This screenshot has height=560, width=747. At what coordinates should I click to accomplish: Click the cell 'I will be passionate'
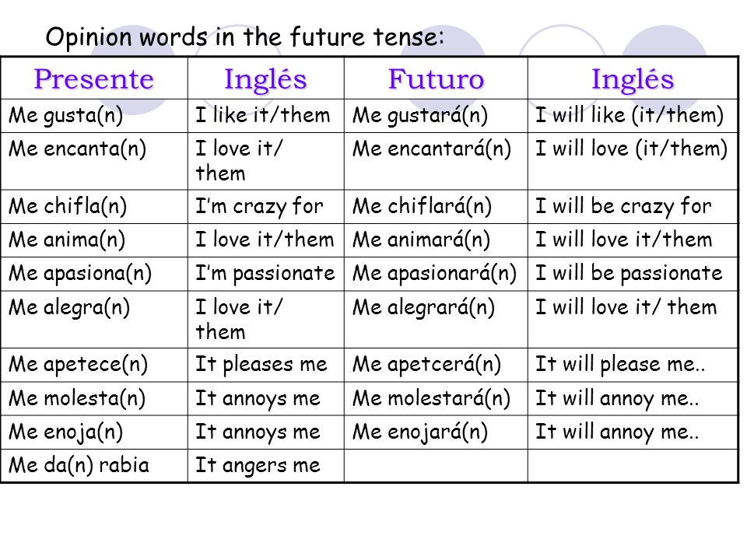pyautogui.click(x=633, y=275)
